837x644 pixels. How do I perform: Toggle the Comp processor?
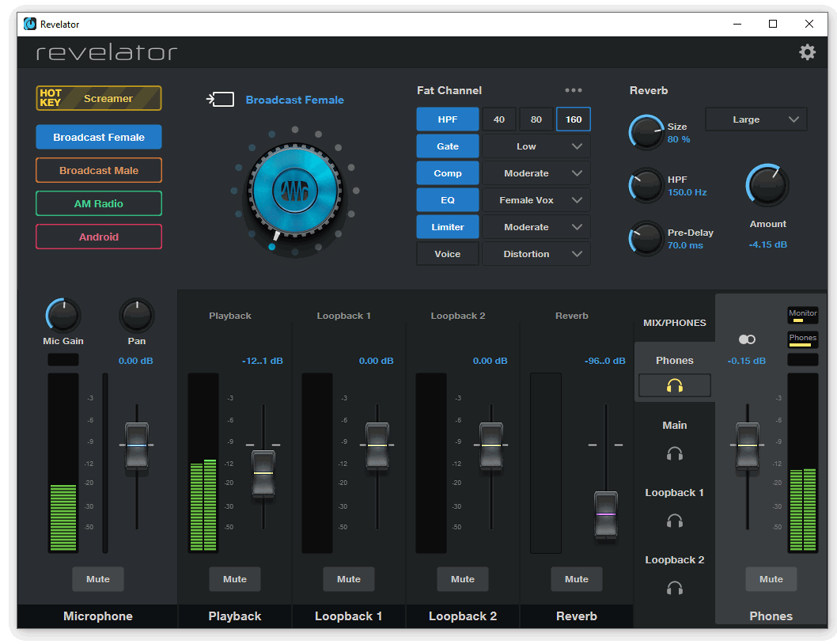(447, 173)
